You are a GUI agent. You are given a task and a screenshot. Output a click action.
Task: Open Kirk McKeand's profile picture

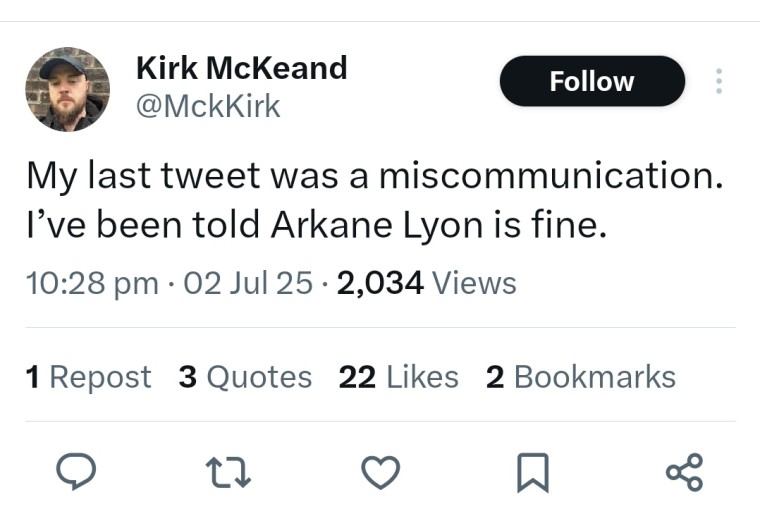point(67,89)
